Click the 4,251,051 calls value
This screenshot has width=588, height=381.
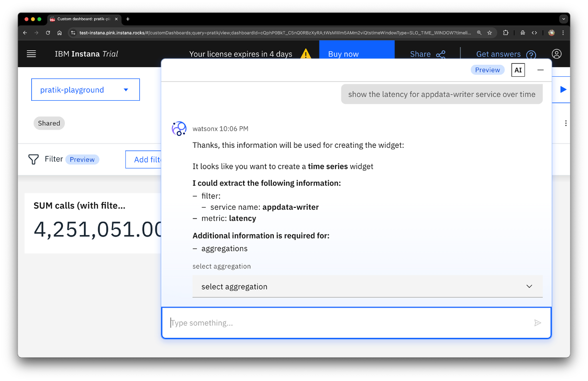[x=98, y=230]
